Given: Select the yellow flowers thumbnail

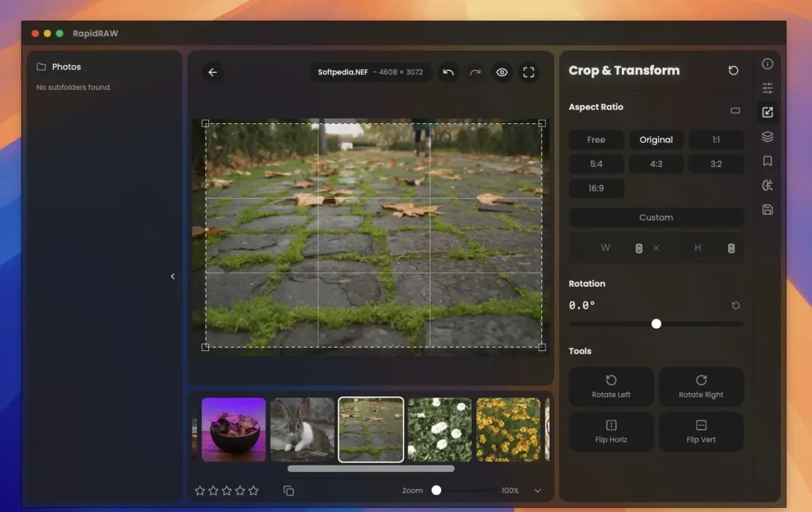Looking at the screenshot, I should click(x=508, y=429).
